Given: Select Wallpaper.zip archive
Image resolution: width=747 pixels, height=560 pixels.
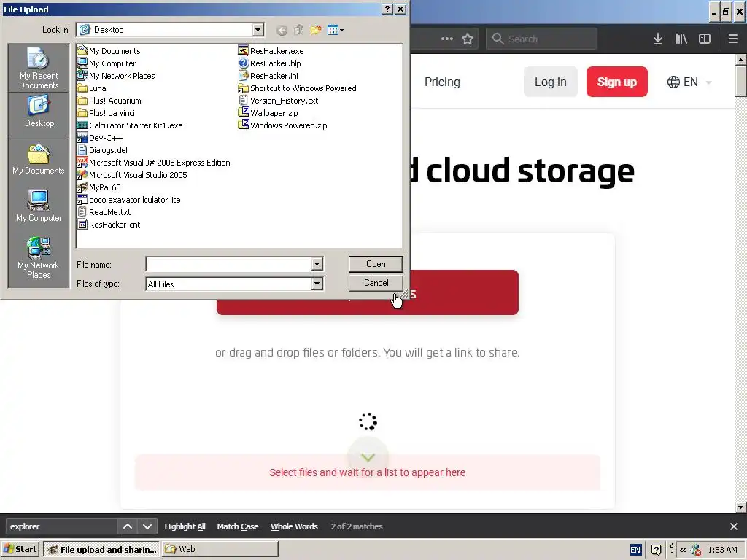Looking at the screenshot, I should pos(268,113).
